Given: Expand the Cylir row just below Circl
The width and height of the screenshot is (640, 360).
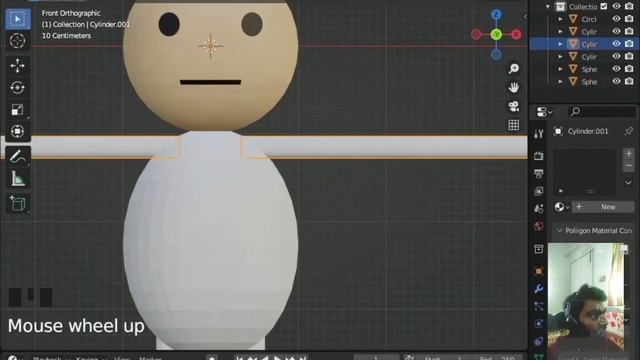Looking at the screenshot, I should (x=560, y=31).
